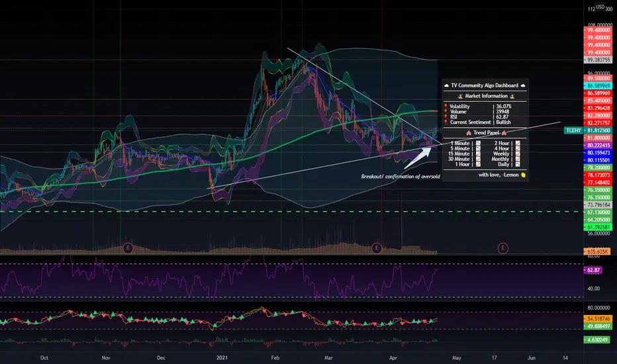Image resolution: width=617 pixels, height=364 pixels.
Task: Click the Feb label on time axis
Action: pyautogui.click(x=275, y=357)
